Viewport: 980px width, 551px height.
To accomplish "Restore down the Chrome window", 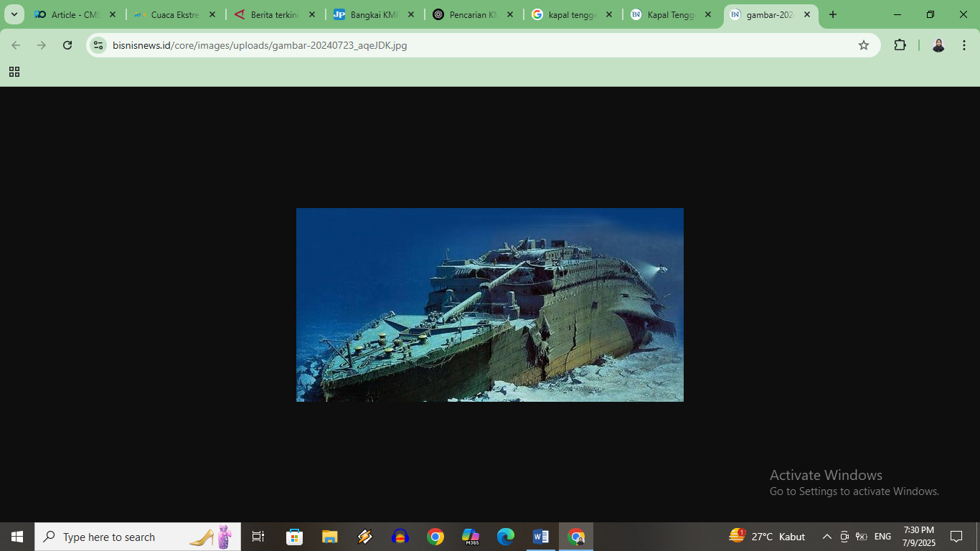I will click(x=930, y=14).
